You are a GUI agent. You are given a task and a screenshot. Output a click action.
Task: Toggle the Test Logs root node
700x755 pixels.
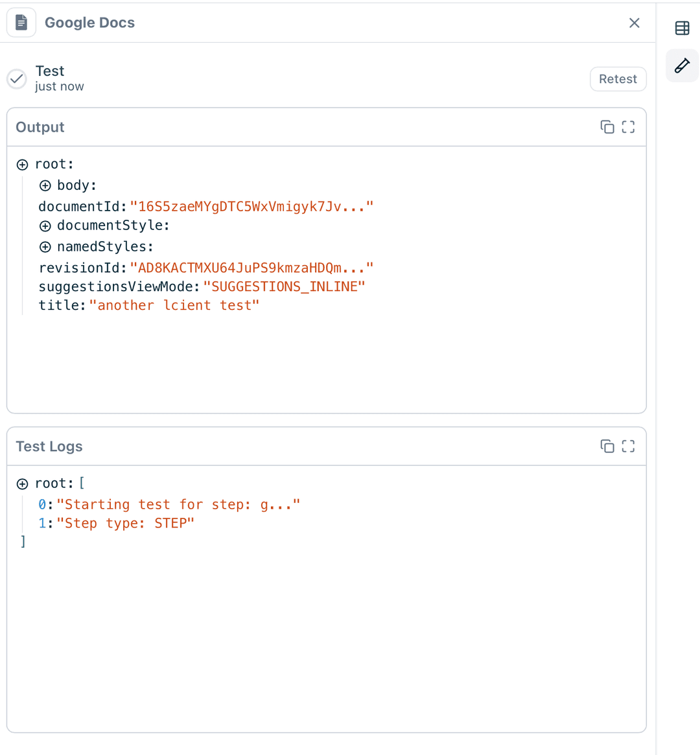pos(23,484)
